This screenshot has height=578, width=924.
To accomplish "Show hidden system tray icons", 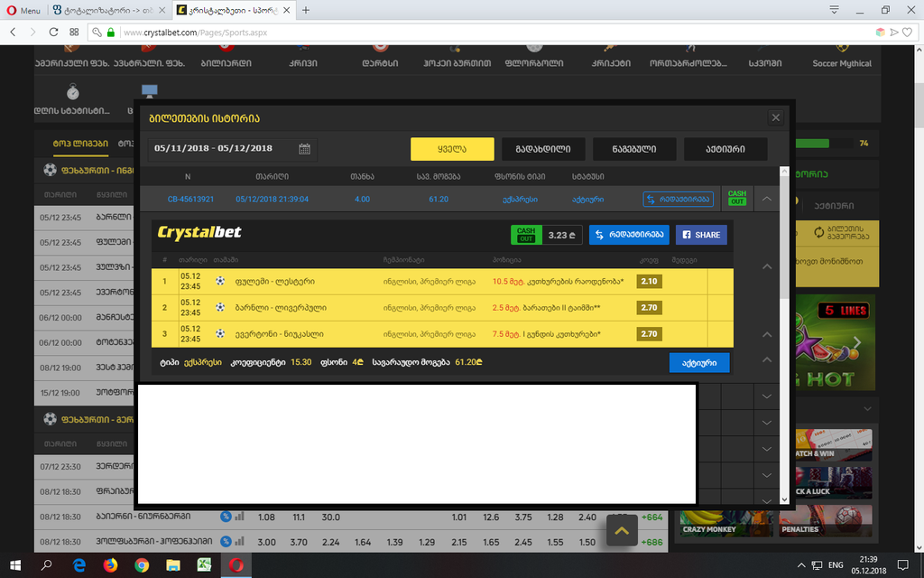I will pyautogui.click(x=801, y=565).
